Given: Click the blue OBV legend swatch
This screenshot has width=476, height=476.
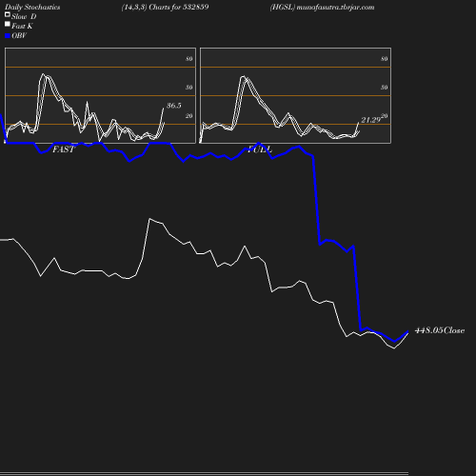Looking at the screenshot, I should (8, 36).
